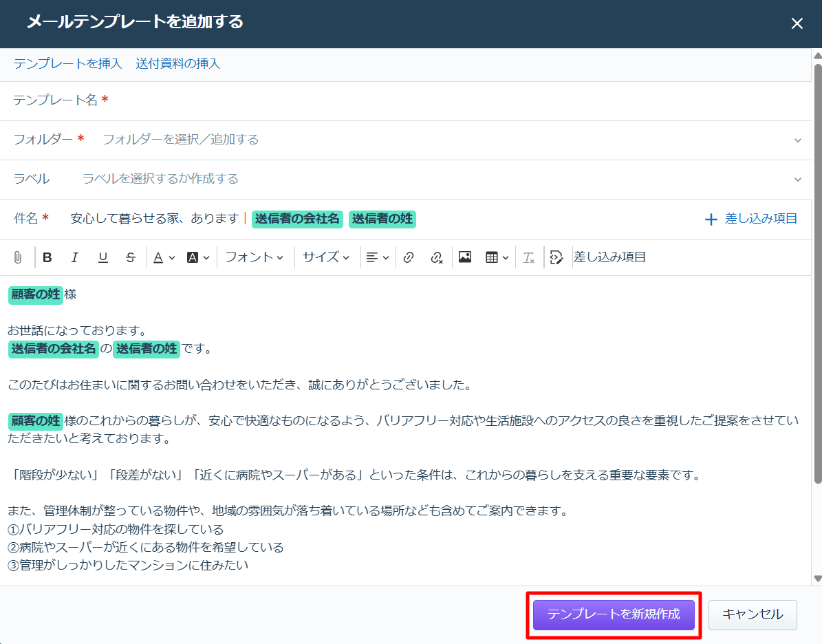
Task: Select 送信者の姓 tag in body
Action: [147, 349]
